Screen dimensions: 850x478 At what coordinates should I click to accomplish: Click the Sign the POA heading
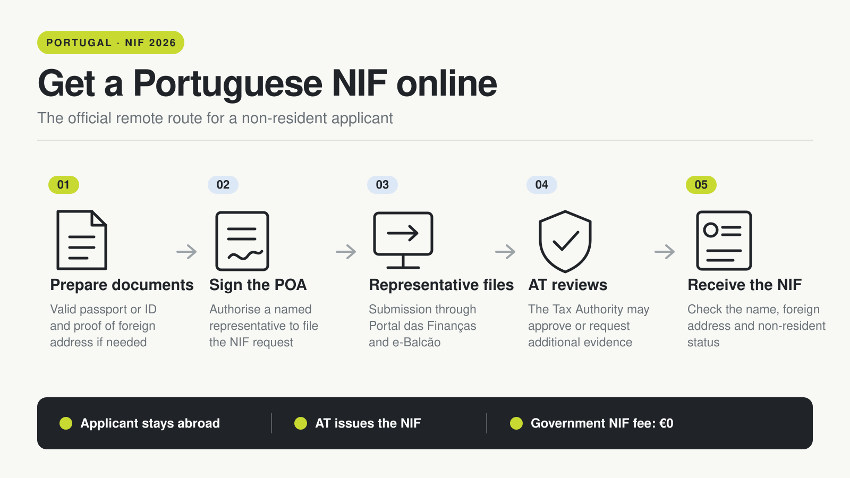[258, 285]
